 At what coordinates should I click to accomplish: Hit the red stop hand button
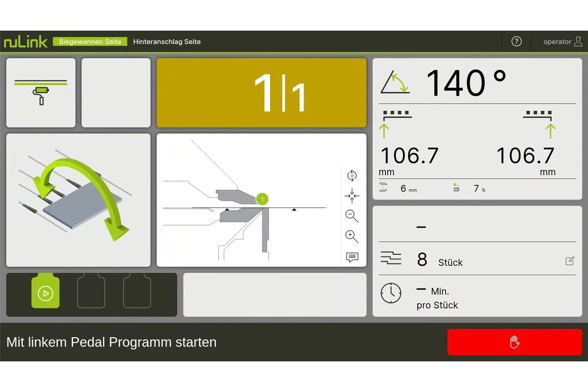[514, 342]
